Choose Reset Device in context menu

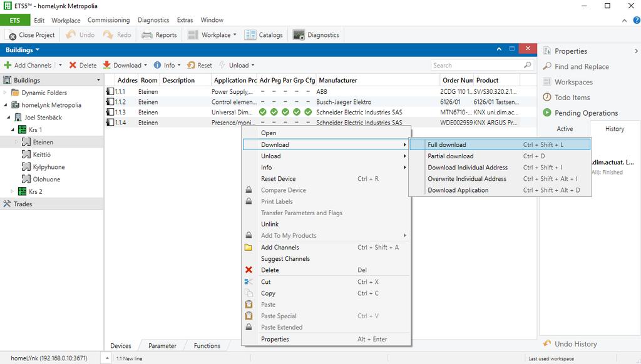point(326,179)
